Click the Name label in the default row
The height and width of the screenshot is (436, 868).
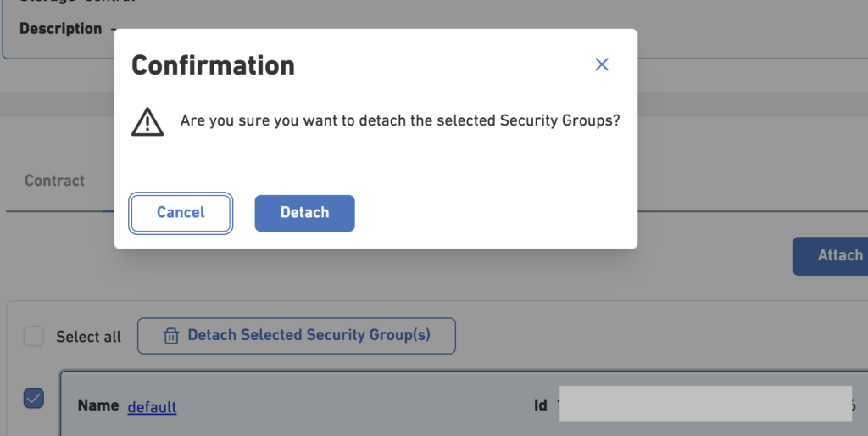(x=98, y=405)
